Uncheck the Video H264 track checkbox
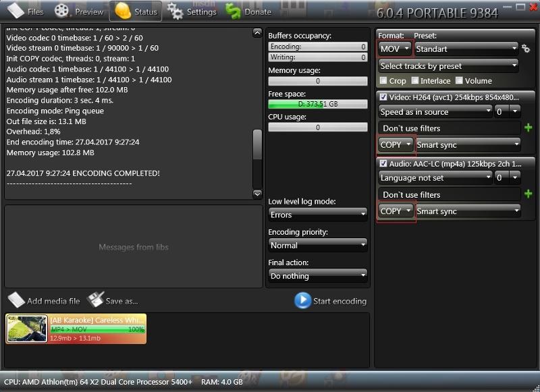Screen dimensions: 540x392 click(x=383, y=97)
